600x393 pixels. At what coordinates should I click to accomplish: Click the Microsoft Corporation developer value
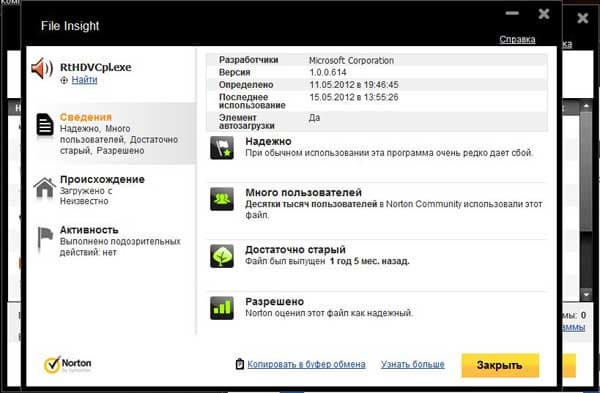[351, 60]
